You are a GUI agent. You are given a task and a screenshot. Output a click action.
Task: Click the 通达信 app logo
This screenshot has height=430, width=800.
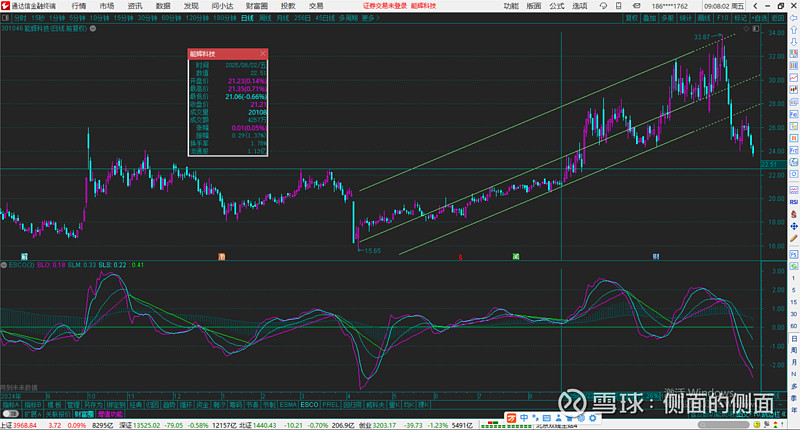click(6, 5)
